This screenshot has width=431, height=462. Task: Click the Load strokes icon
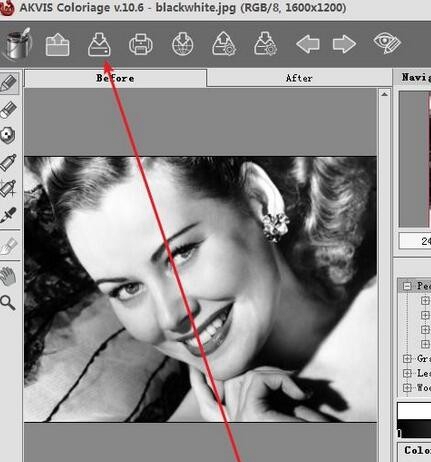224,44
